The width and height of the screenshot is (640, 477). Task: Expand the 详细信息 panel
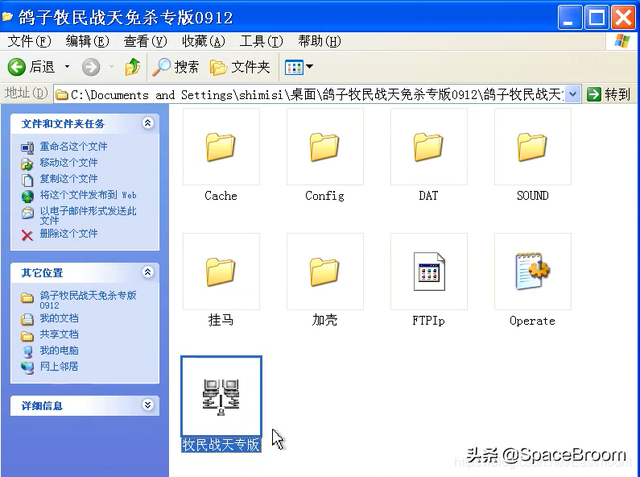click(x=147, y=405)
